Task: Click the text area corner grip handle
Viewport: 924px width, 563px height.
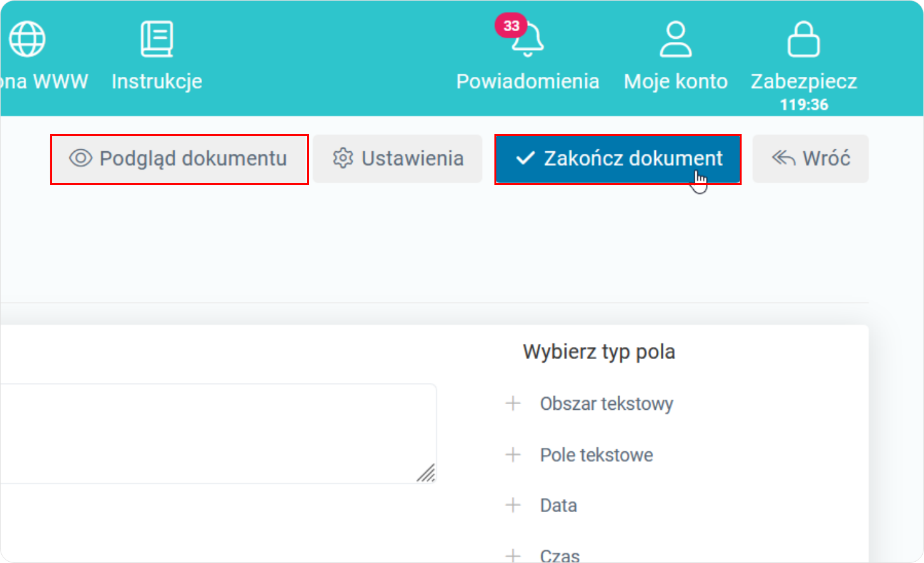Action: click(426, 473)
